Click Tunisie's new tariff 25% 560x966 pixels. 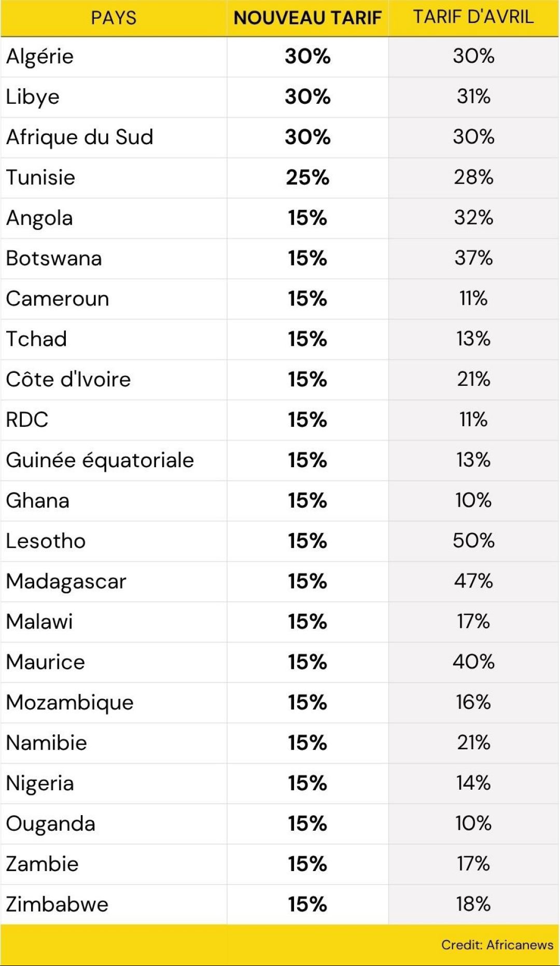(307, 178)
